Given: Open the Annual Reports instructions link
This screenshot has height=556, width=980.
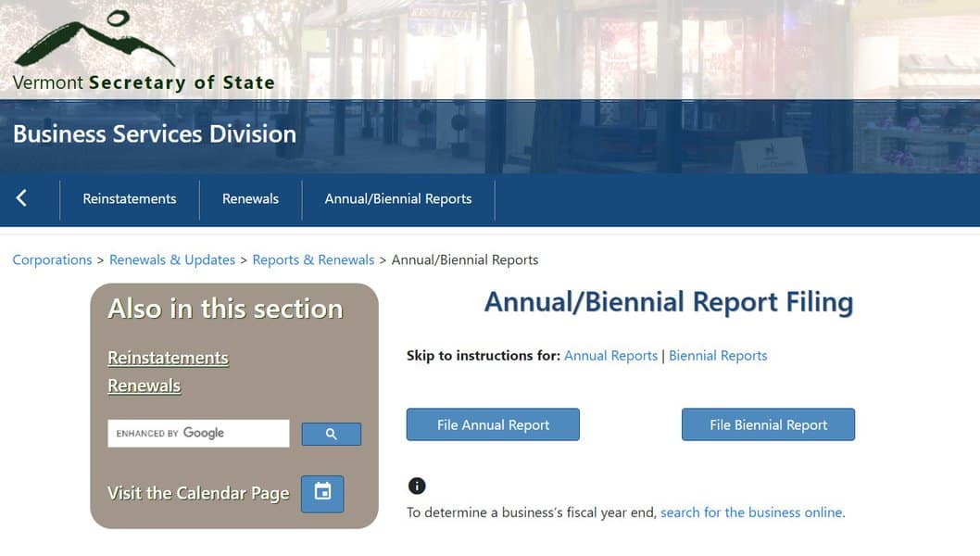Looking at the screenshot, I should 610,355.
